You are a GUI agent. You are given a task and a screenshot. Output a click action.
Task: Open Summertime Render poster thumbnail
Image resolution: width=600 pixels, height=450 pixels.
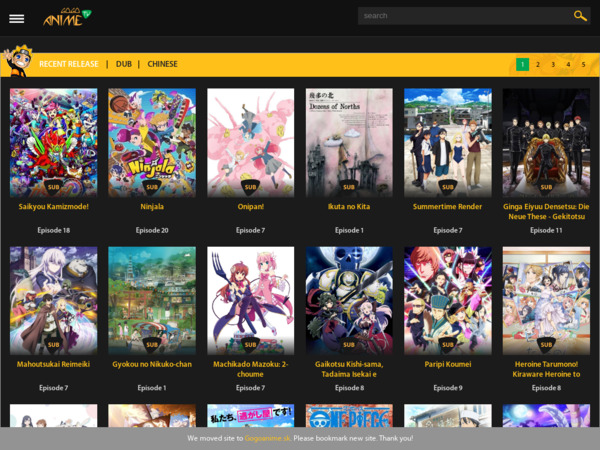pos(448,143)
